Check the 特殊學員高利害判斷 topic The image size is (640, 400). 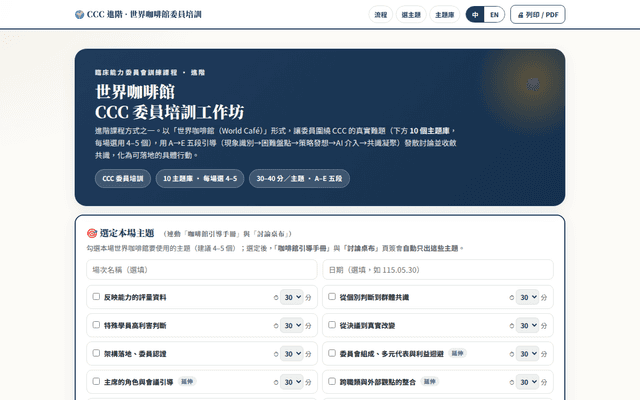(96, 324)
